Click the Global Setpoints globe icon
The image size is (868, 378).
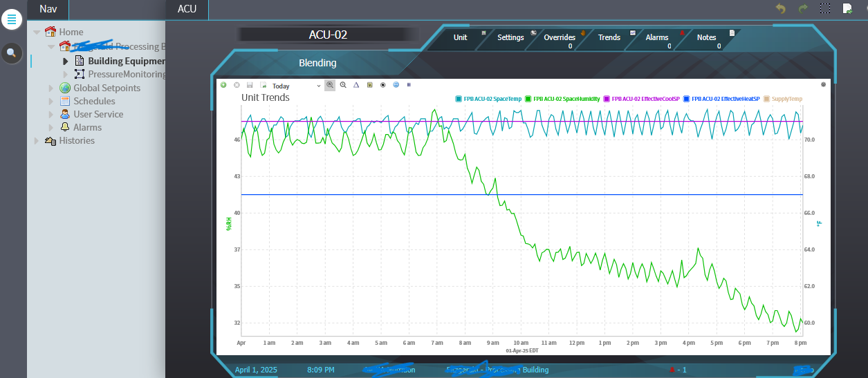coord(65,88)
